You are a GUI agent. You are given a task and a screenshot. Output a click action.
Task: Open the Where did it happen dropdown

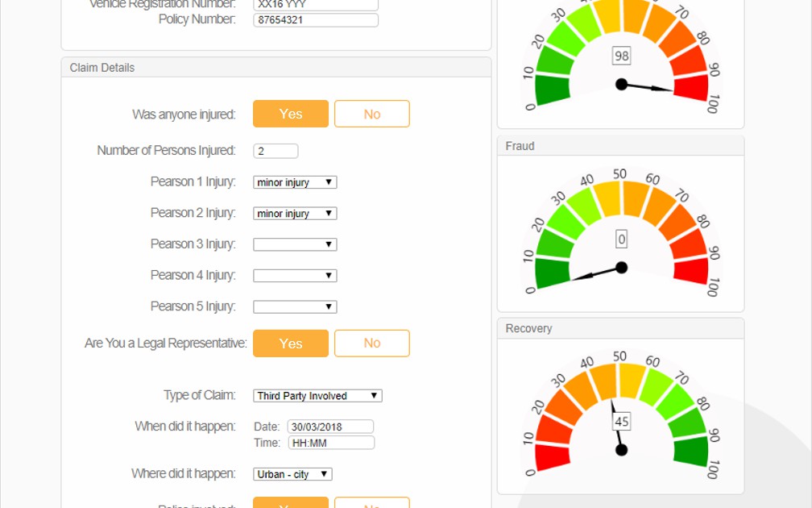point(292,474)
